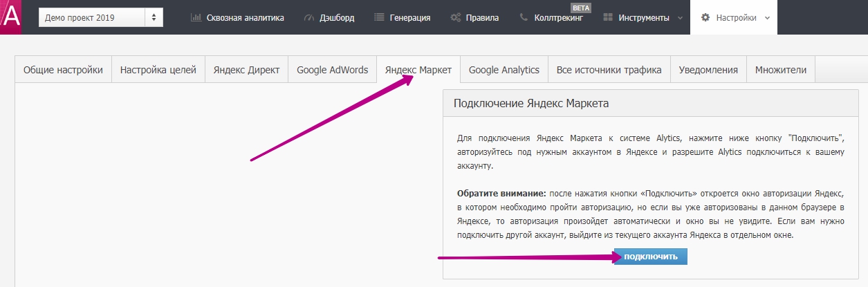Open the Демо проект 2019 project selector
868x287 pixels.
(101, 17)
